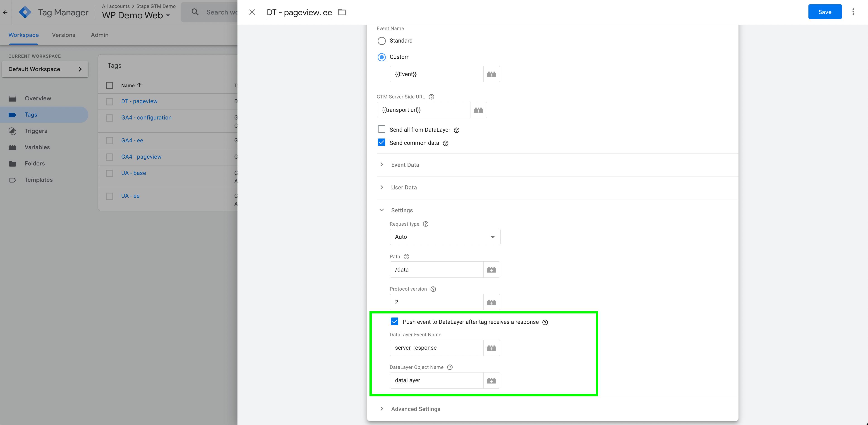Viewport: 868px width, 425px height.
Task: Tick the checkbox for UA - base row
Action: 110,173
